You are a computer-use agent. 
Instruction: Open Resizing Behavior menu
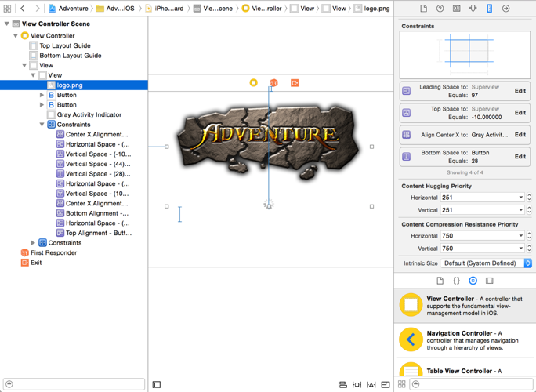tap(386, 384)
